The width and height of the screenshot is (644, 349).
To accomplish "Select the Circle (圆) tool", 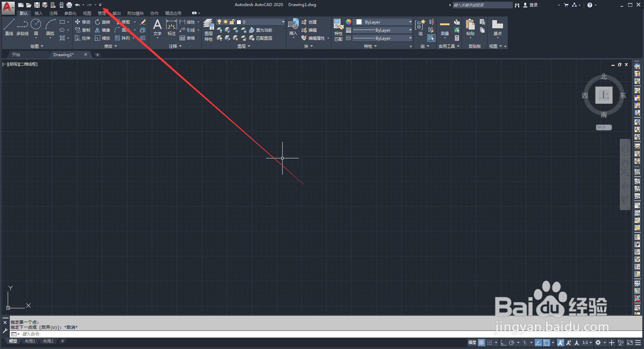I will point(36,27).
